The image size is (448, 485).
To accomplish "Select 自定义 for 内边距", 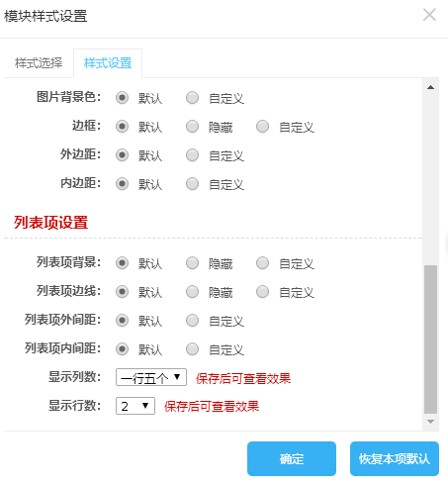I will pyautogui.click(x=192, y=184).
